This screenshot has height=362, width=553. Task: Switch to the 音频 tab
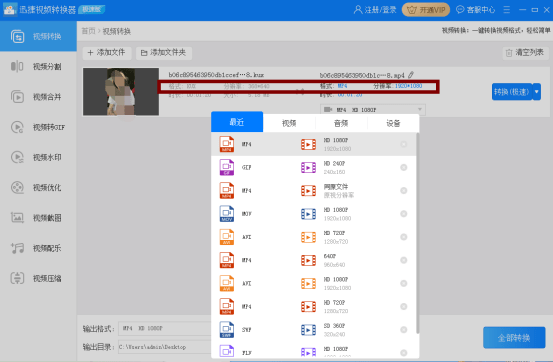[x=341, y=123]
